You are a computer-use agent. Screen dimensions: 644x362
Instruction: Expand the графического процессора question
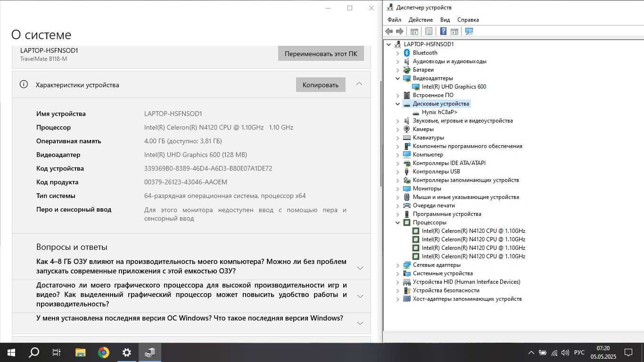click(360, 296)
